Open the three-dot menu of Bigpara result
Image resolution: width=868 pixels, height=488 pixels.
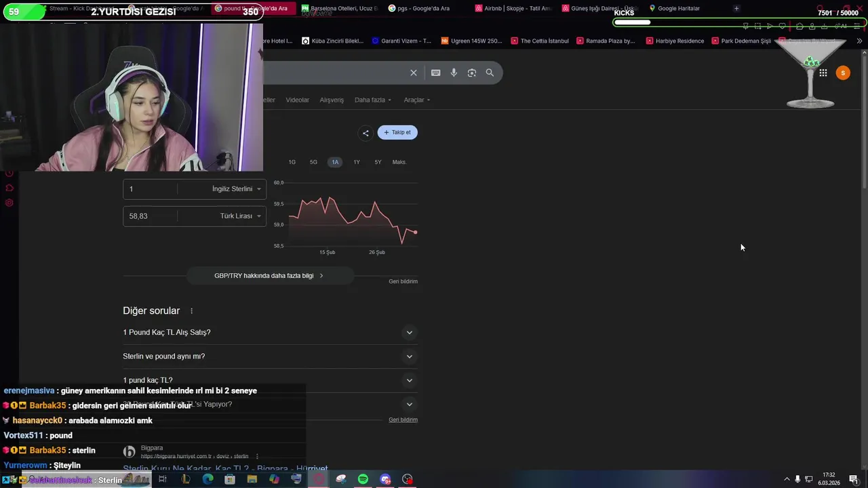point(257,457)
